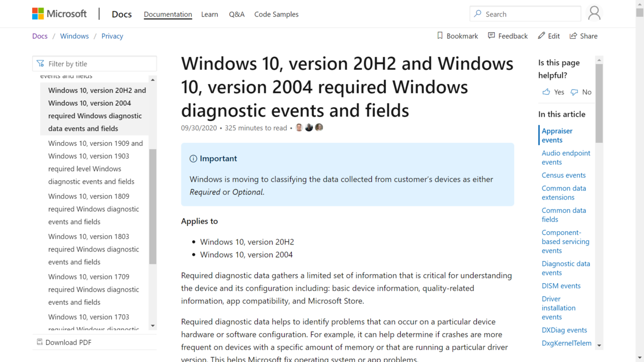Screen dimensions: 644x362
Task: Click the page's main vertical scrollbar
Action: [x=640, y=181]
